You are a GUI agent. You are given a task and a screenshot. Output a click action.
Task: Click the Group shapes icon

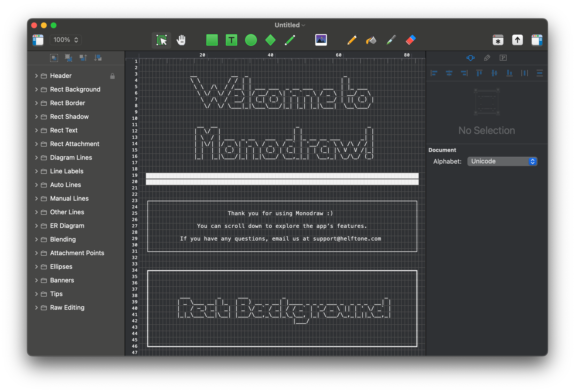coord(54,58)
